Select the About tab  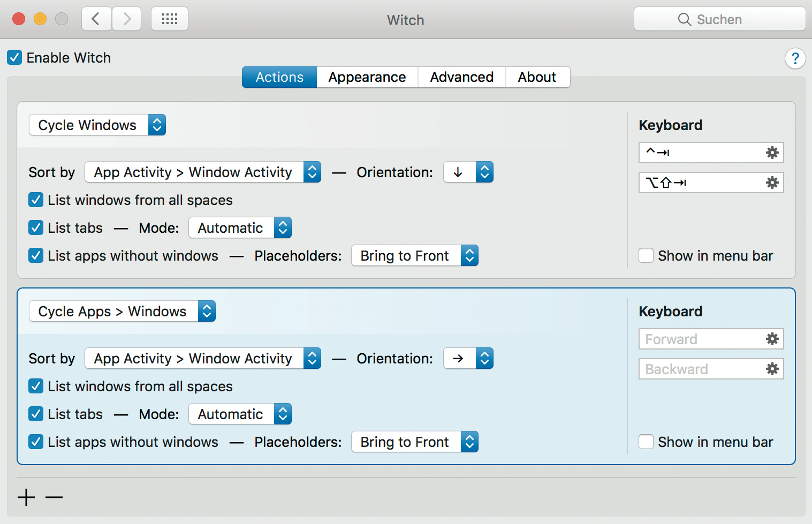pos(537,77)
